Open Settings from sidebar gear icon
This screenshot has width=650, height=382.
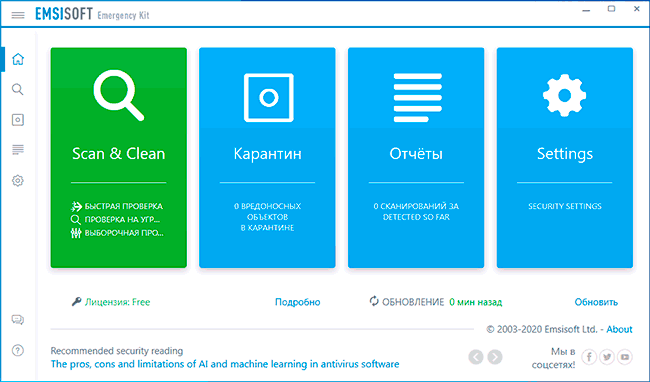[x=18, y=181]
